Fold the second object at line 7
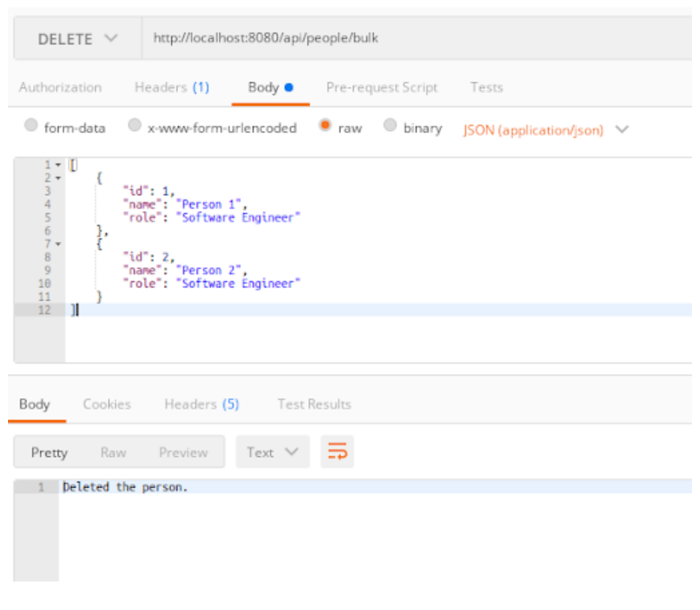 point(59,243)
